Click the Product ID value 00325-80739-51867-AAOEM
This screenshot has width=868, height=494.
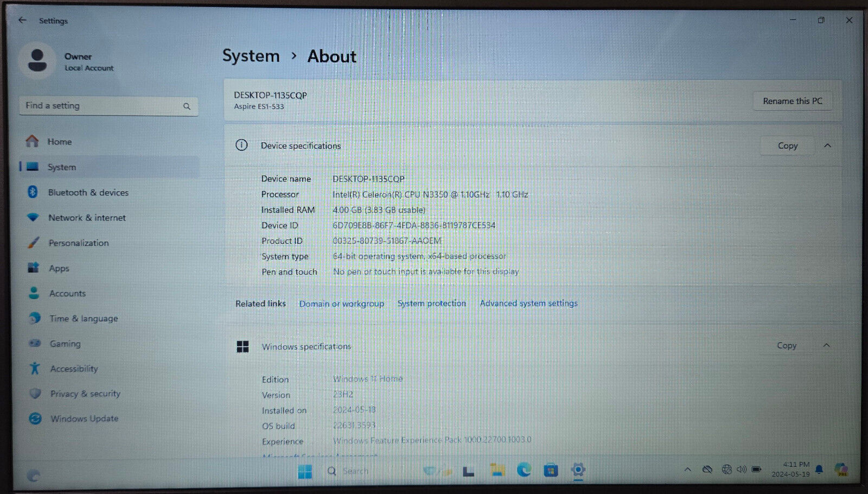pyautogui.click(x=387, y=240)
